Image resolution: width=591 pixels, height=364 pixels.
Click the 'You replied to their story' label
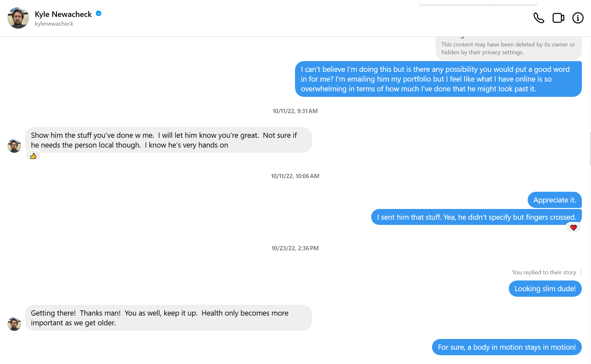pyautogui.click(x=544, y=272)
